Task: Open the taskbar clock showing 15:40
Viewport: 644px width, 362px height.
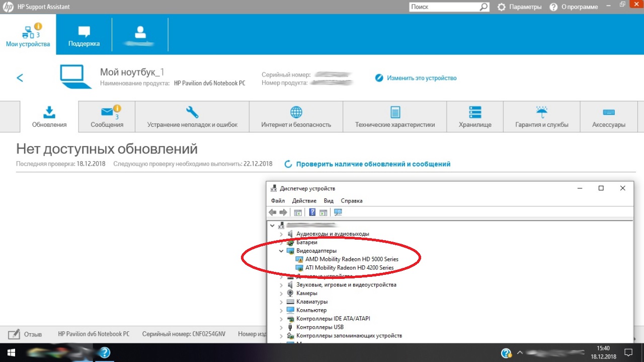Action: coord(603,352)
